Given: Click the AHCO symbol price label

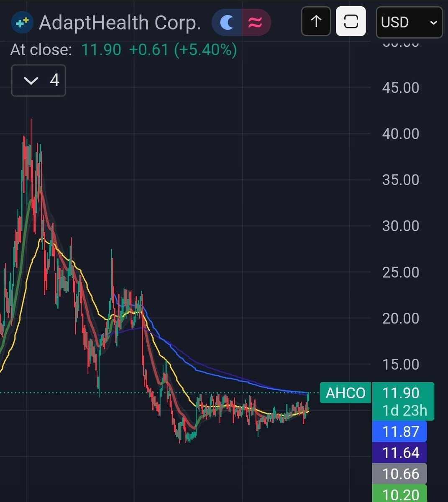Looking at the screenshot, I should [346, 393].
